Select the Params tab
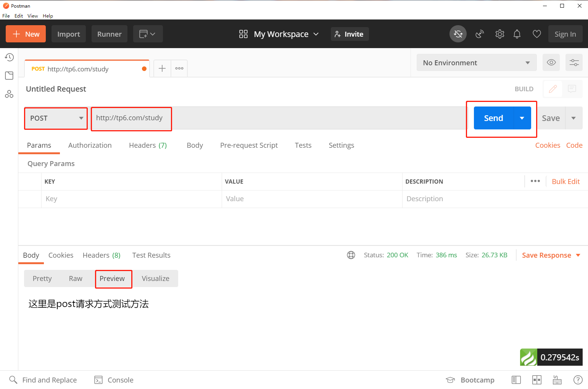Viewport: 588px width, 389px height. [39, 145]
